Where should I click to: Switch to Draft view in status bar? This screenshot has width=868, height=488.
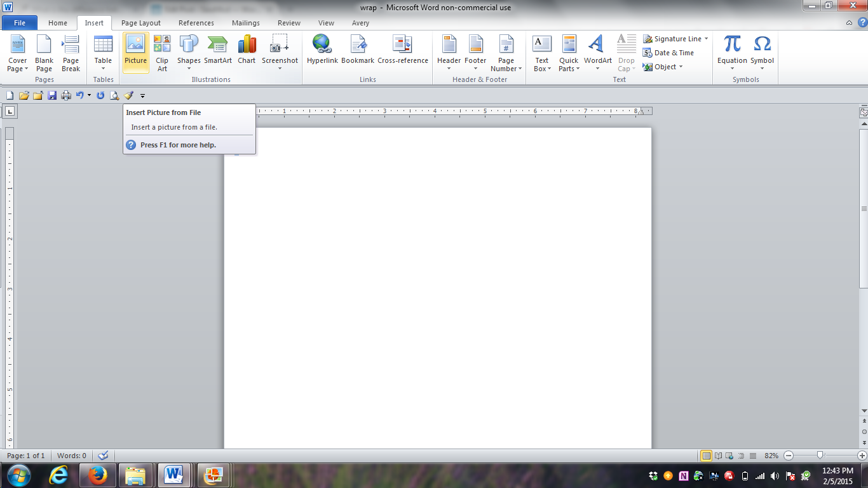[753, 456]
